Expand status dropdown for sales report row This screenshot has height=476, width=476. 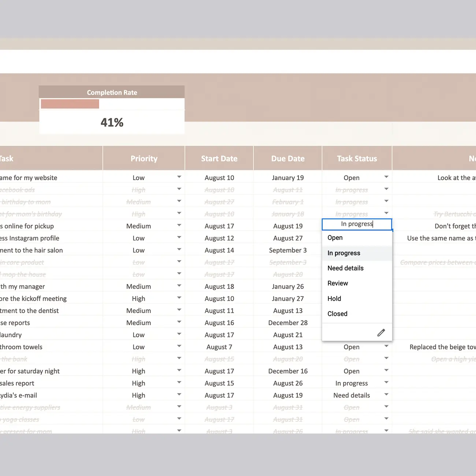(386, 382)
